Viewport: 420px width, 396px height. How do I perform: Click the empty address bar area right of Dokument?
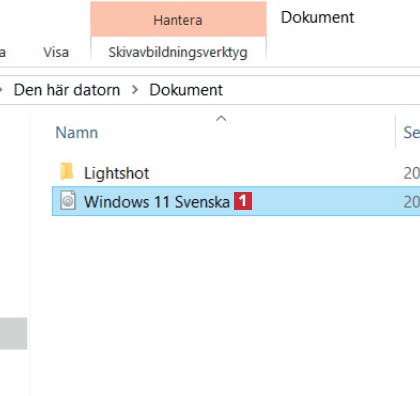click(x=320, y=90)
